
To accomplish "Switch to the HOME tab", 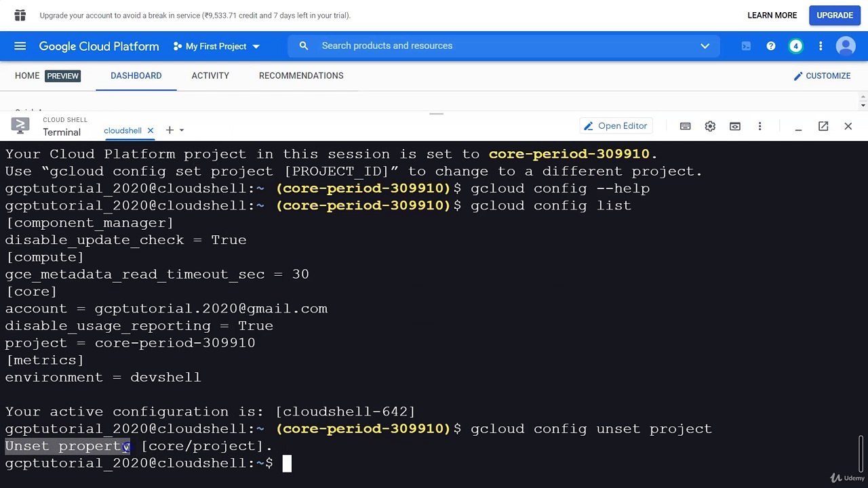I will pyautogui.click(x=27, y=75).
